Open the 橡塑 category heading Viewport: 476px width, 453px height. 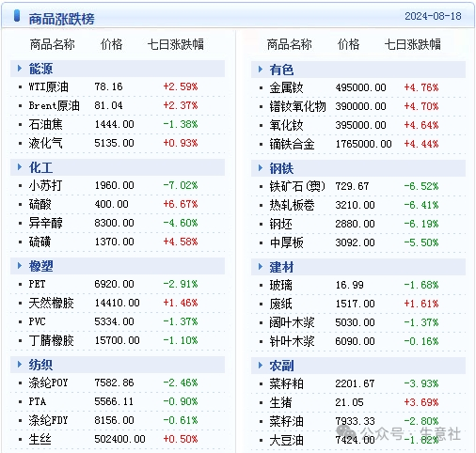click(x=40, y=266)
